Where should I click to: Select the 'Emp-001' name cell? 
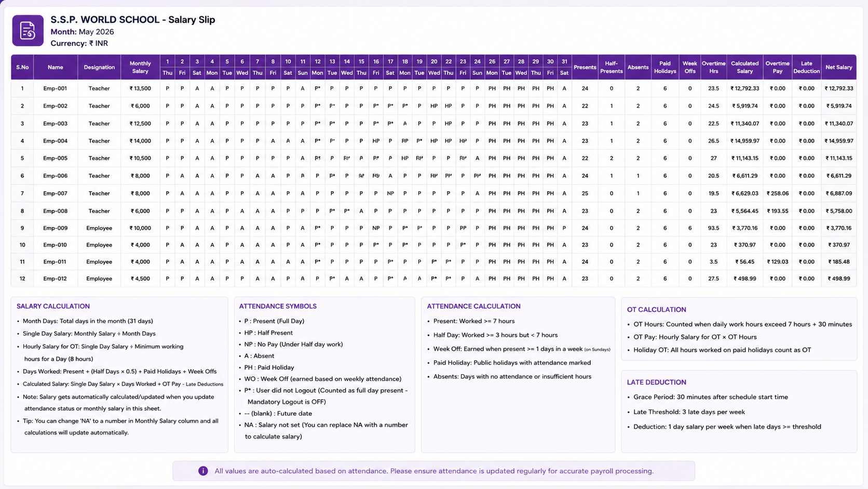[55, 88]
